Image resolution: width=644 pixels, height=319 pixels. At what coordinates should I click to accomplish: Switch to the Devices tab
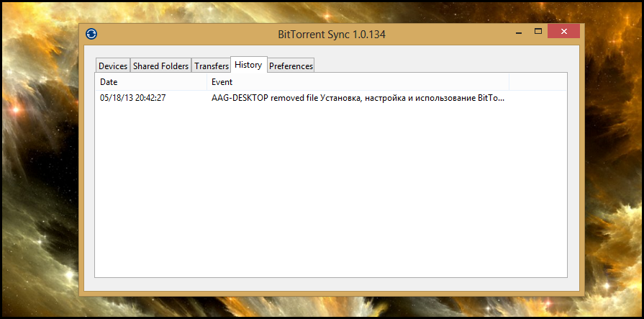point(113,66)
